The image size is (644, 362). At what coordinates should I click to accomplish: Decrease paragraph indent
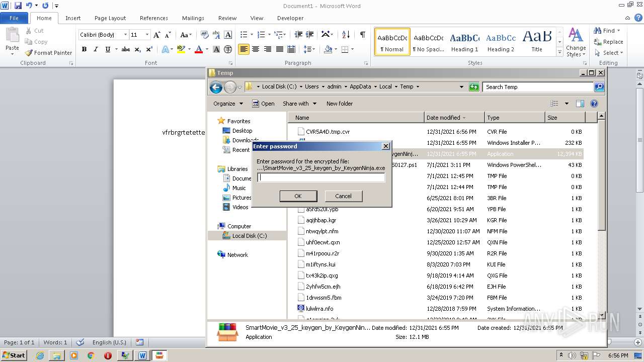[298, 35]
